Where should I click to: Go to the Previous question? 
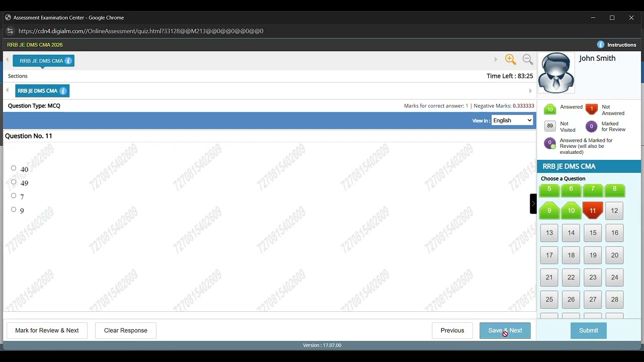pyautogui.click(x=452, y=330)
